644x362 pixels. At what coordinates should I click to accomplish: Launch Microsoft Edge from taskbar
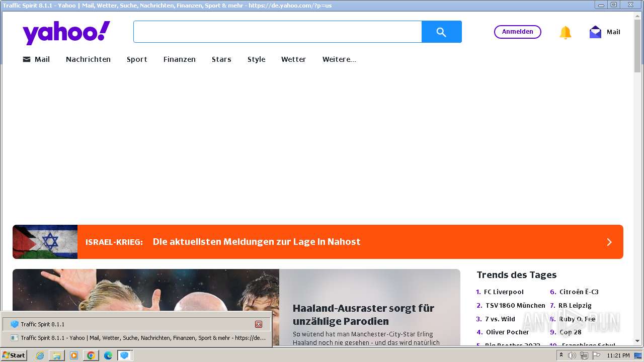(x=108, y=355)
